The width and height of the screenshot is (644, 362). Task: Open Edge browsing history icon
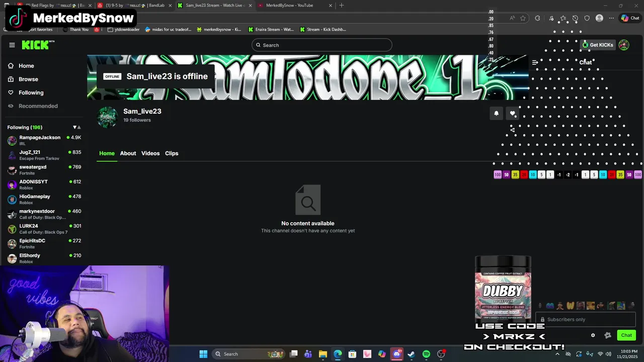pos(575,18)
